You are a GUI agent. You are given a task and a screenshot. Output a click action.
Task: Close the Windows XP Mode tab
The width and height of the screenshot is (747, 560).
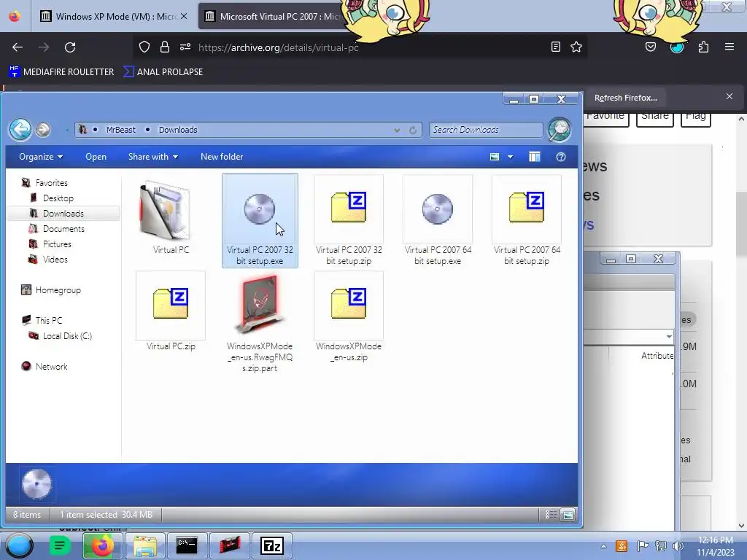(x=184, y=16)
